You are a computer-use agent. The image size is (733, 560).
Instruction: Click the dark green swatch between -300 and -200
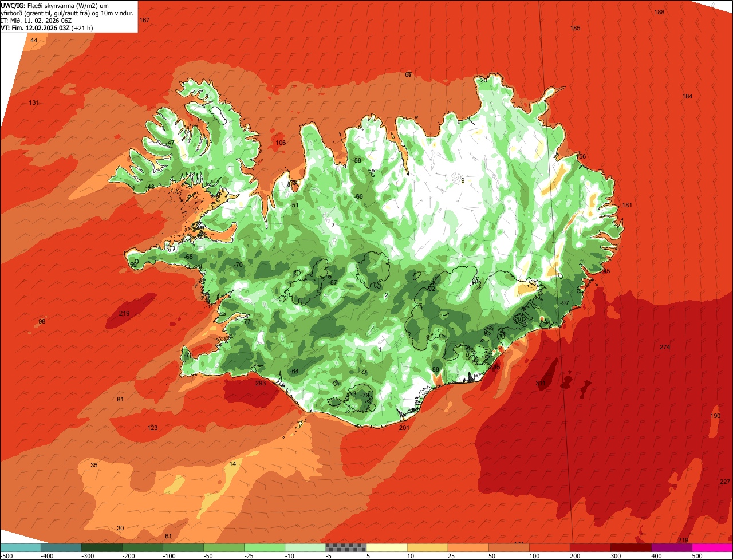point(101,547)
